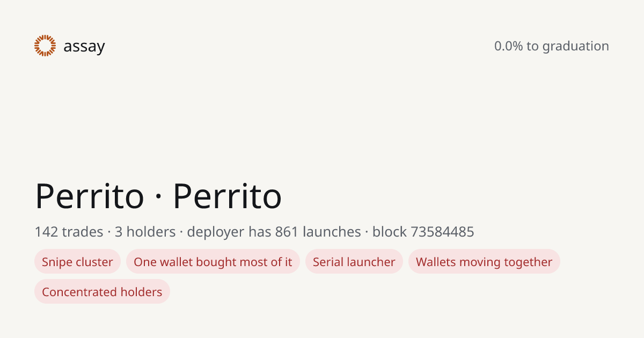Select the One wallet bought most of it tag

coord(213,262)
